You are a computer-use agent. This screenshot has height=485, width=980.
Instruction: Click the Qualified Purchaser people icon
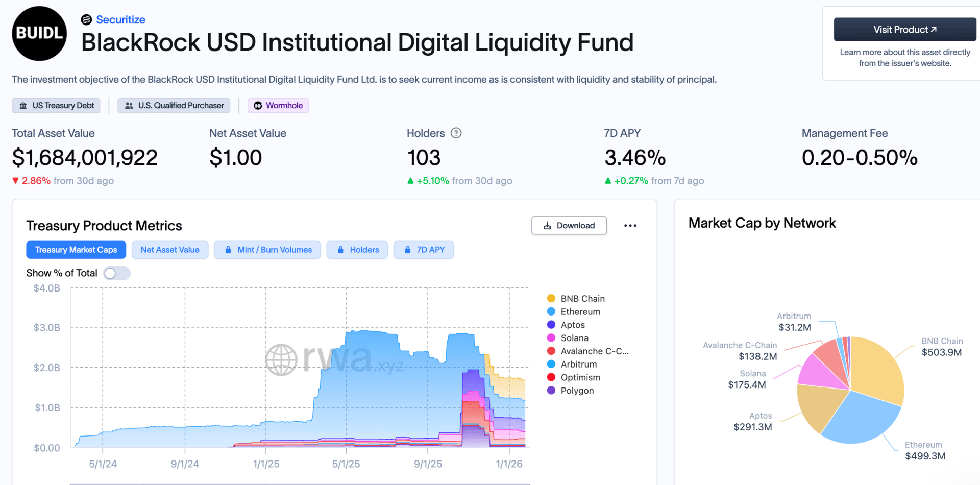pyautogui.click(x=129, y=106)
